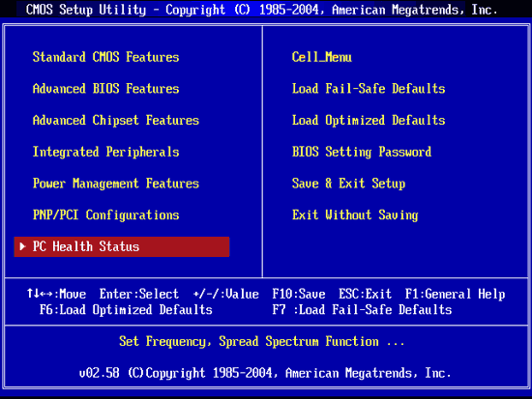532x399 pixels.
Task: Select PNP/PCI Configurations
Action: point(105,214)
